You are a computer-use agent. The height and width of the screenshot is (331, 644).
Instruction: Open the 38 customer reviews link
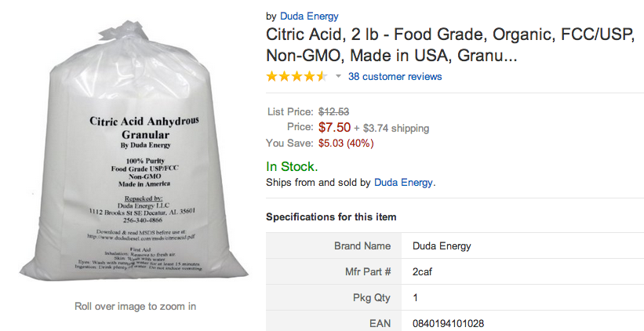click(x=395, y=76)
